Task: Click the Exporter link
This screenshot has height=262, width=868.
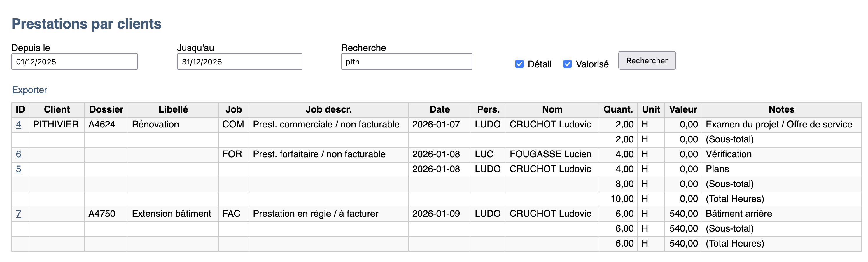Action: [x=30, y=90]
